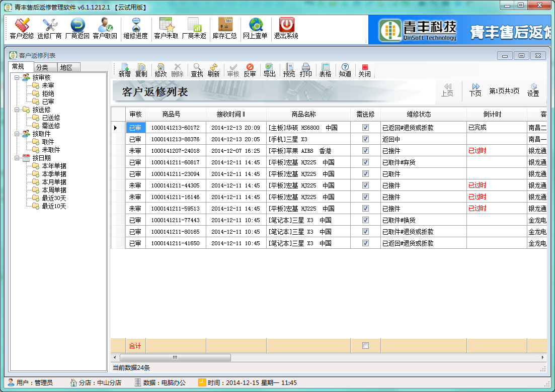Switch to 地区 tab

click(68, 67)
